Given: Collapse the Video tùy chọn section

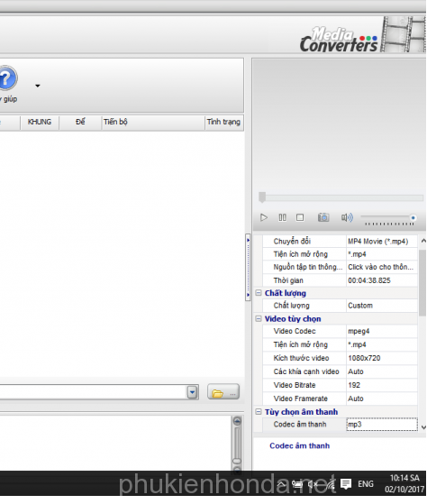Looking at the screenshot, I should pyautogui.click(x=259, y=319).
